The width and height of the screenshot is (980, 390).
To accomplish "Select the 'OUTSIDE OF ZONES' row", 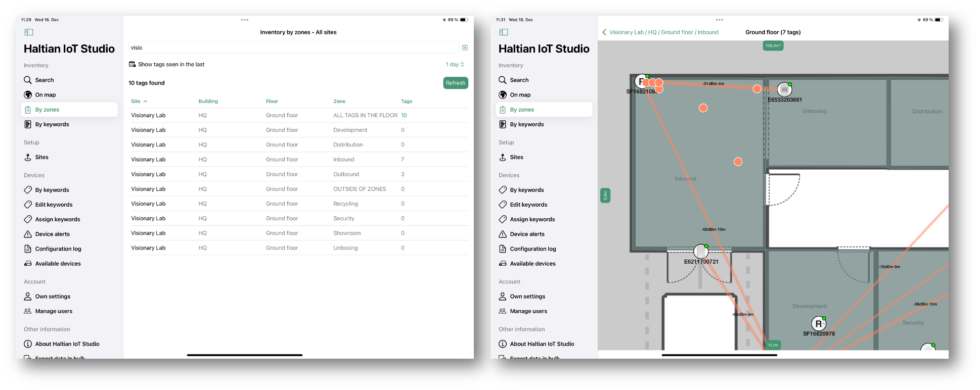I will 299,189.
